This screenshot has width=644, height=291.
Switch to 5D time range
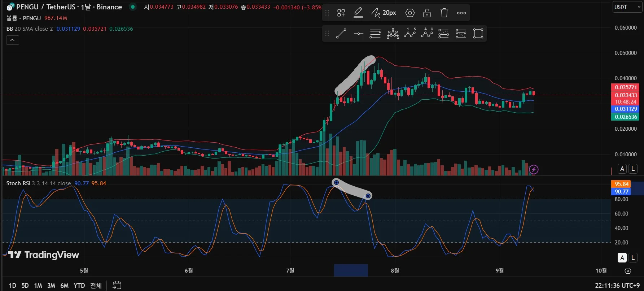tap(25, 286)
